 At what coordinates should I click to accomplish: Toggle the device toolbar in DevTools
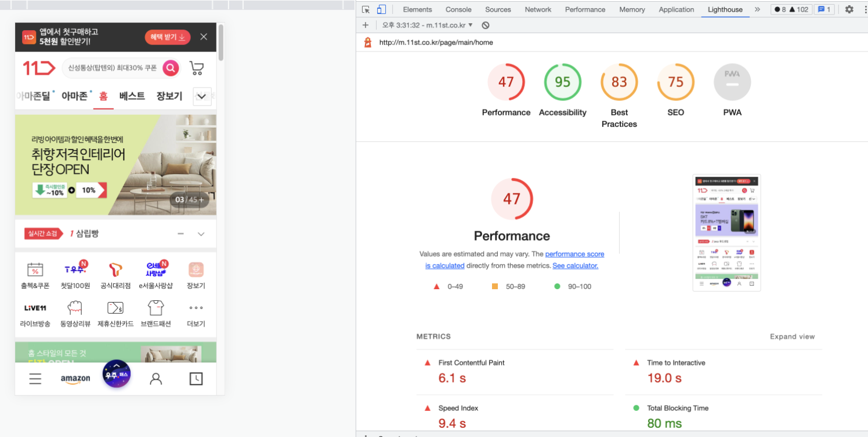(x=381, y=9)
